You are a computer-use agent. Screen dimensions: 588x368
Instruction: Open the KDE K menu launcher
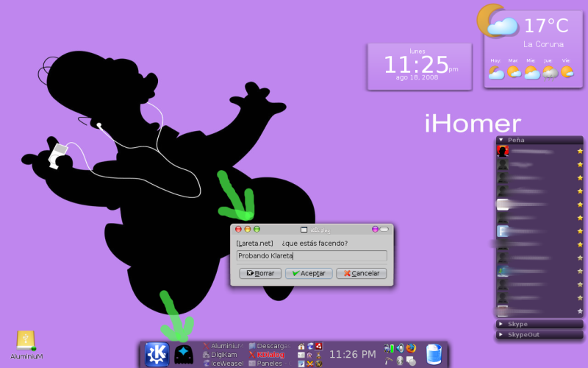tap(157, 354)
